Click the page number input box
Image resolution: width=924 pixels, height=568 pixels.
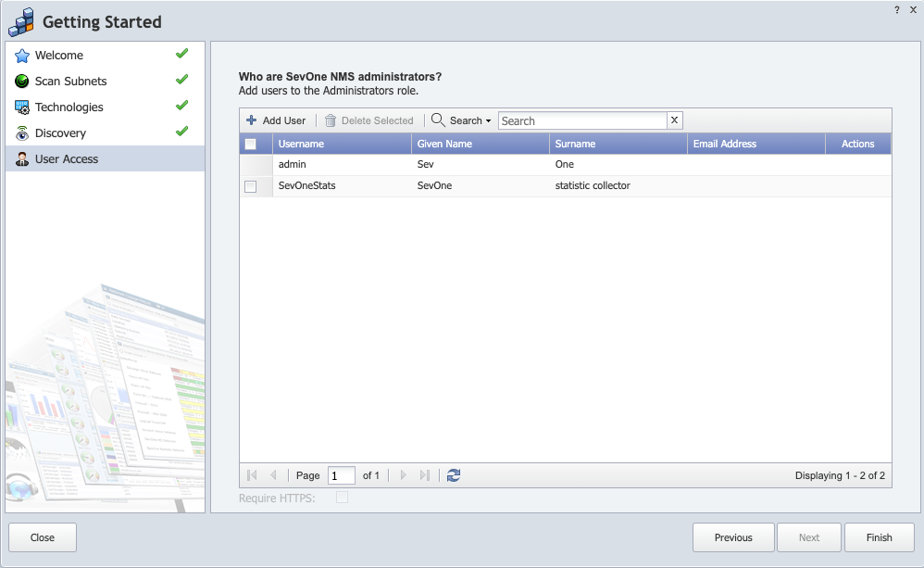[342, 475]
